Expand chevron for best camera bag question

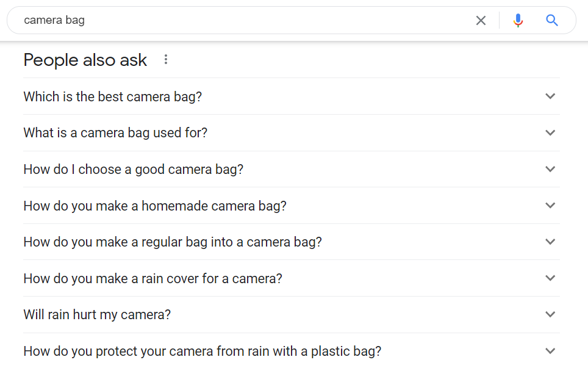coord(550,96)
